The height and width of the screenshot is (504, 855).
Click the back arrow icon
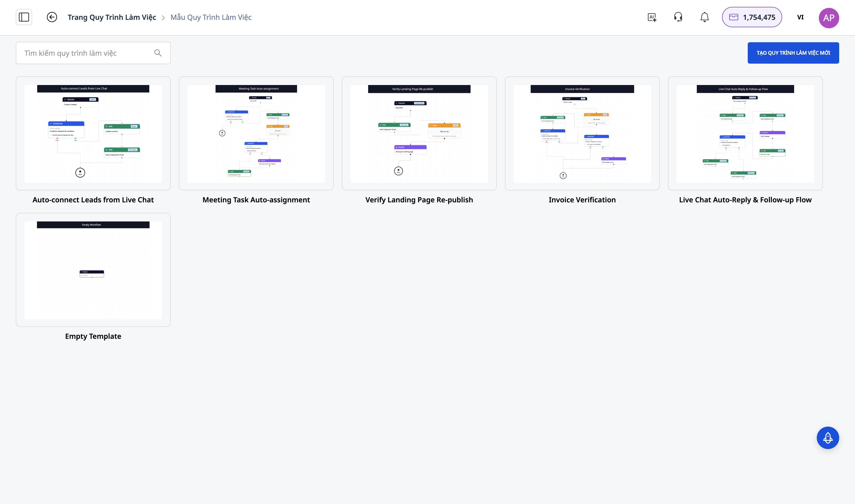point(52,17)
